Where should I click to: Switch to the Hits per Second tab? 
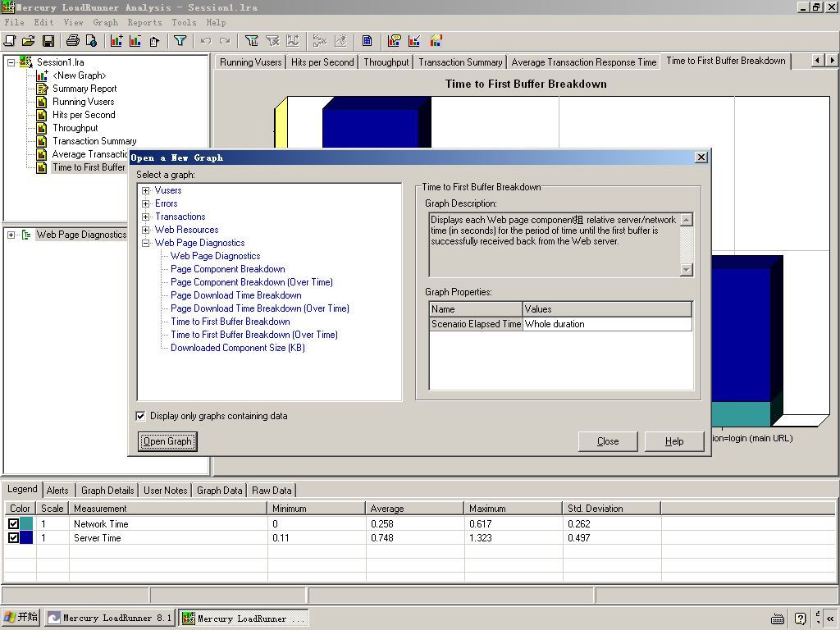pos(322,62)
